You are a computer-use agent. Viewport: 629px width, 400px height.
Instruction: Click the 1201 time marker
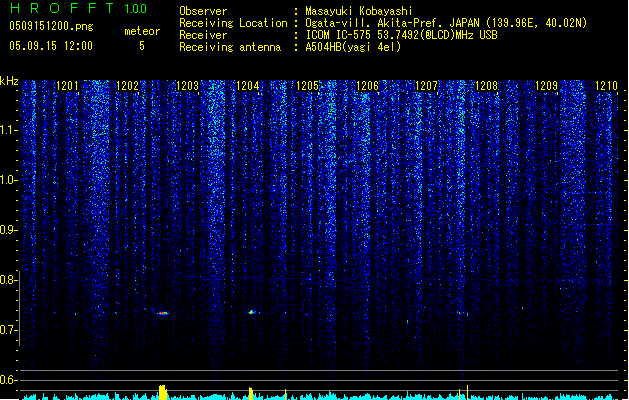click(67, 86)
